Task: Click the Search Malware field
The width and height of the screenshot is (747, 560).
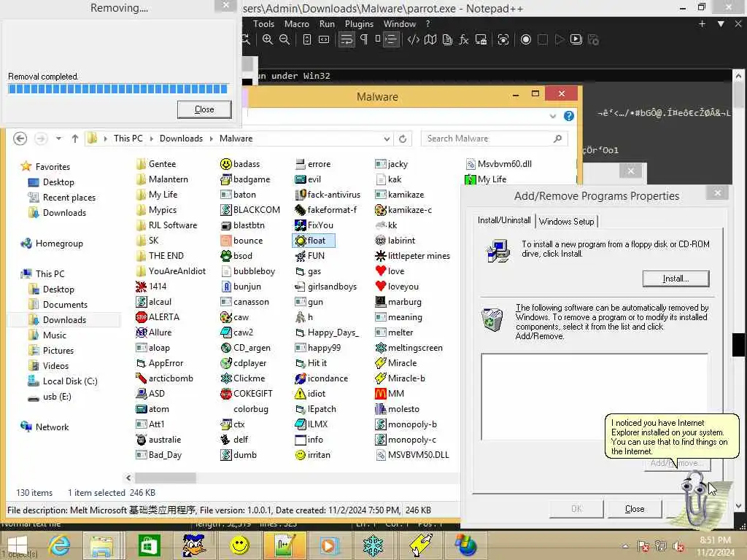Action: tap(494, 139)
